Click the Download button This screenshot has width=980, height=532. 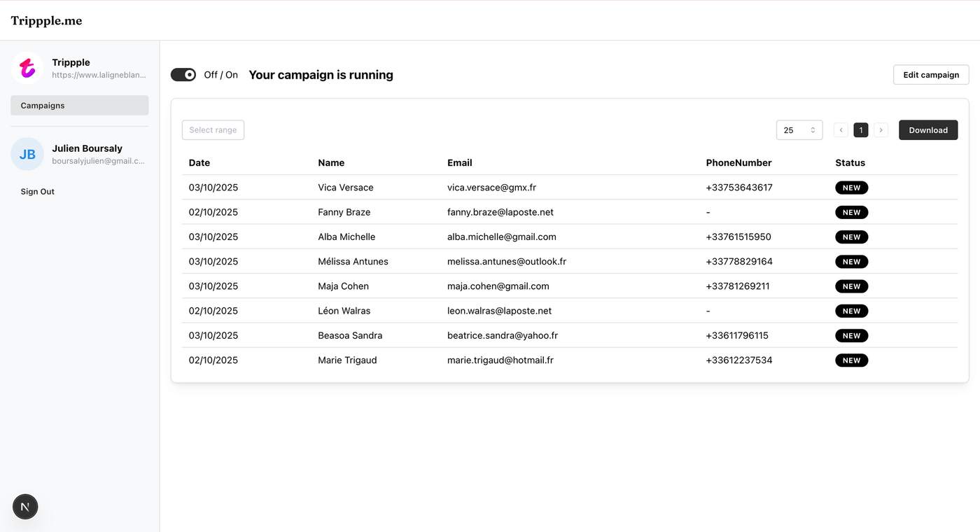tap(927, 130)
